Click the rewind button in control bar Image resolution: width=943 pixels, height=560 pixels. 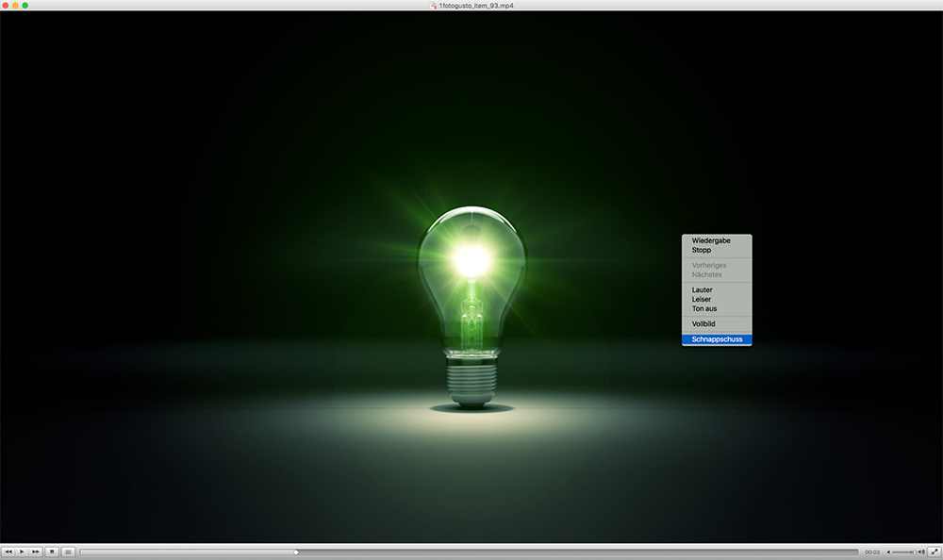click(x=8, y=552)
